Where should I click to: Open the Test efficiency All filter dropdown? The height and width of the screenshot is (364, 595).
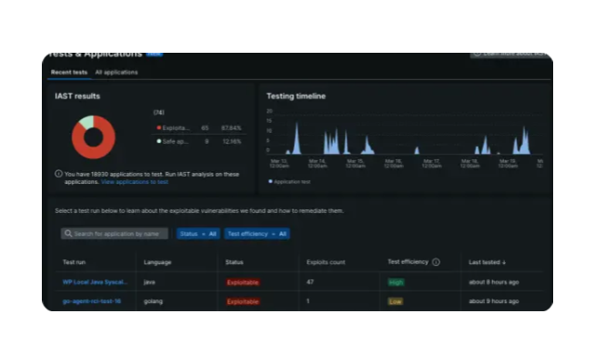[257, 234]
